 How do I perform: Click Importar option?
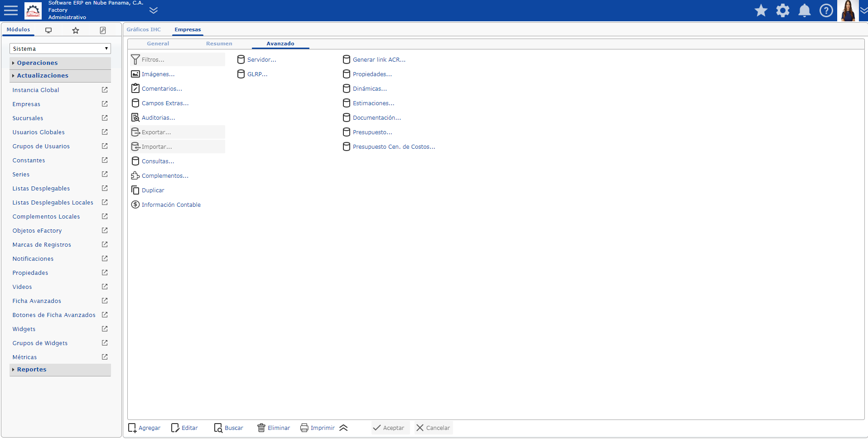pyautogui.click(x=177, y=146)
